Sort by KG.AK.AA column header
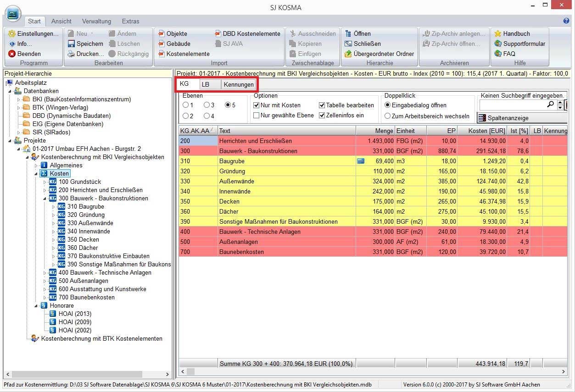Viewport: 575px width, 392px height. [198, 131]
